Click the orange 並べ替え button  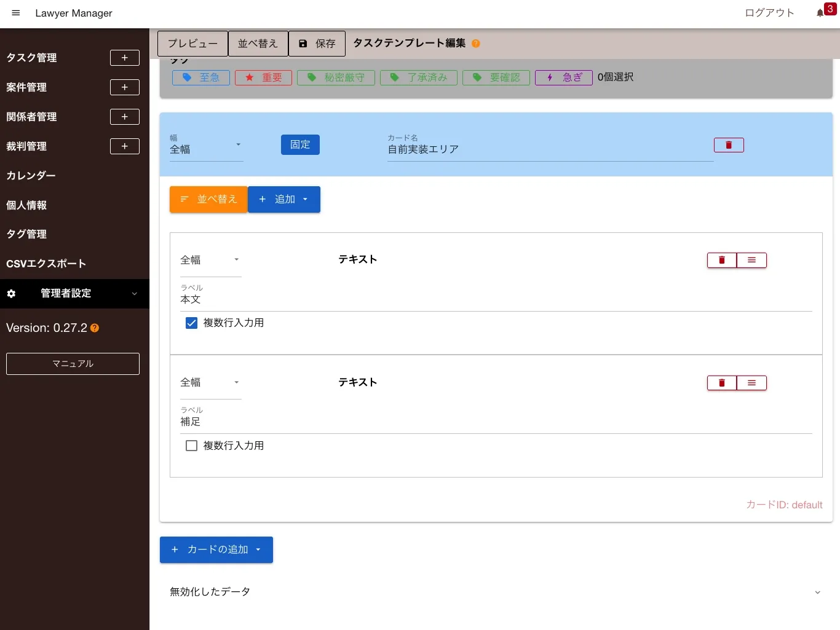(208, 199)
